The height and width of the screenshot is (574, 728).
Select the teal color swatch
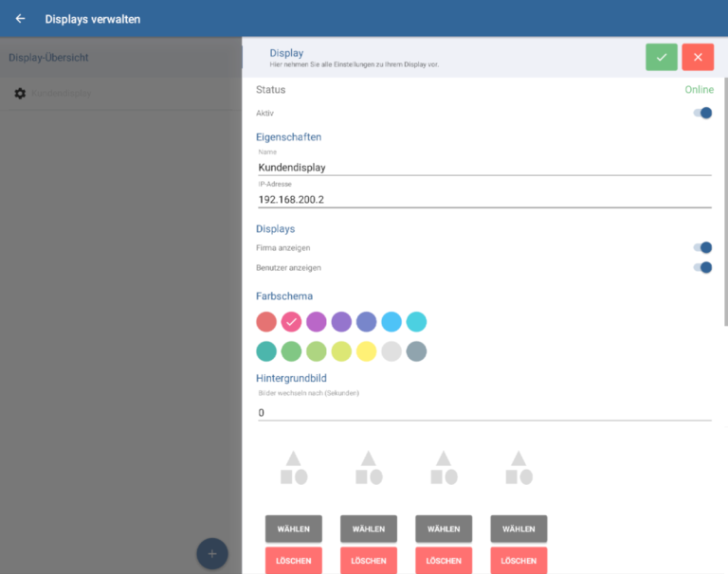(266, 352)
